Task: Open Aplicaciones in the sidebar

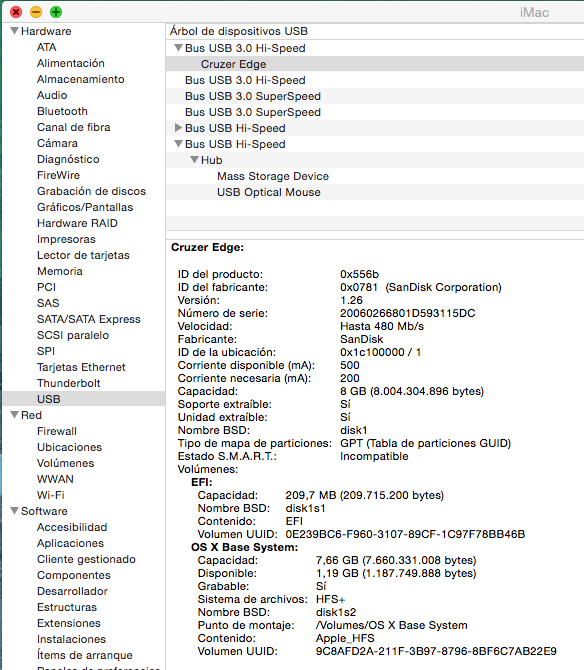Action: pos(70,543)
